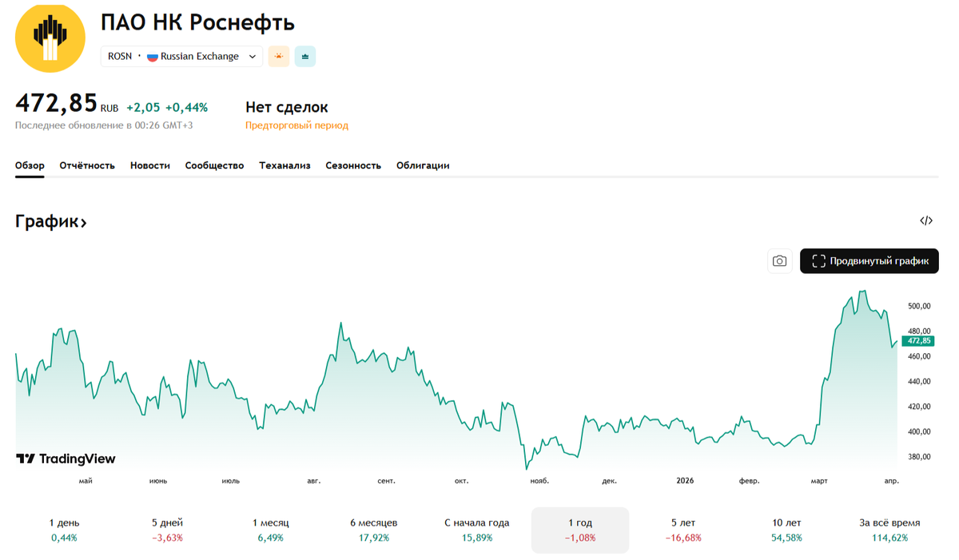This screenshot has width=959, height=560.
Task: Open the ROSN Russian Exchange selector
Action: pos(181,56)
